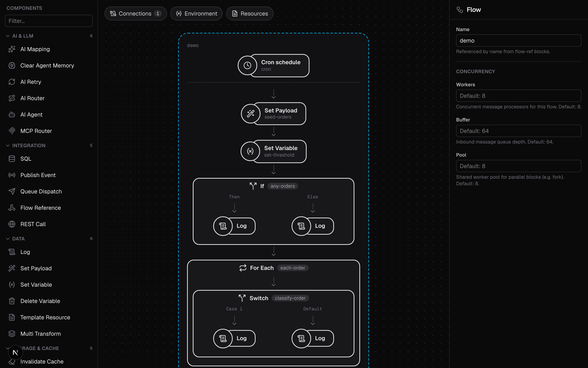Image resolution: width=588 pixels, height=368 pixels.
Task: Select the Log node under Default
Action: click(x=313, y=338)
